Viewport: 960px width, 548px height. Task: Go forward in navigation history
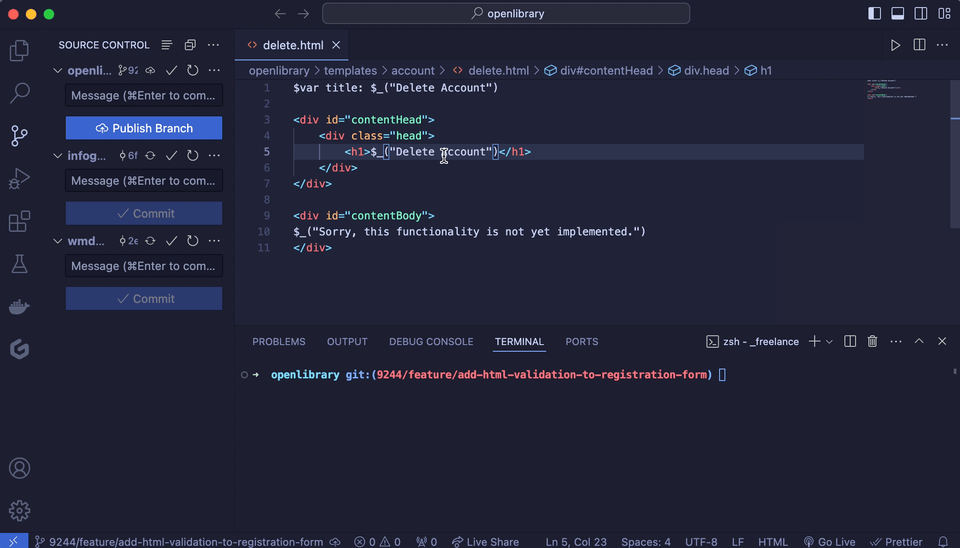click(x=304, y=13)
